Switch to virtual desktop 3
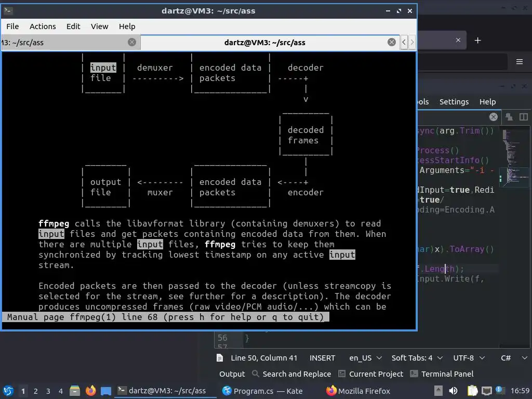Screen dimensions: 532x399 point(48,391)
